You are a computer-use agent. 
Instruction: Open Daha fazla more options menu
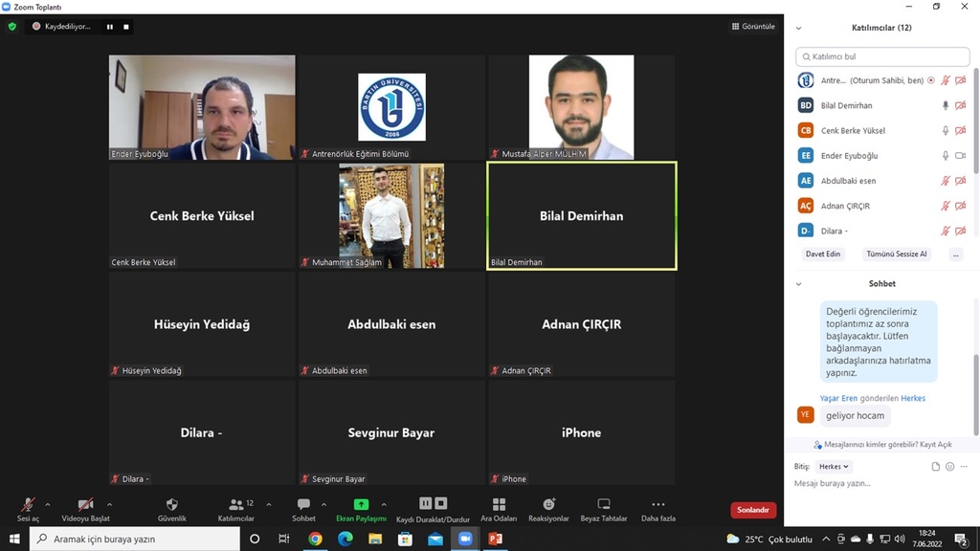[x=658, y=504]
